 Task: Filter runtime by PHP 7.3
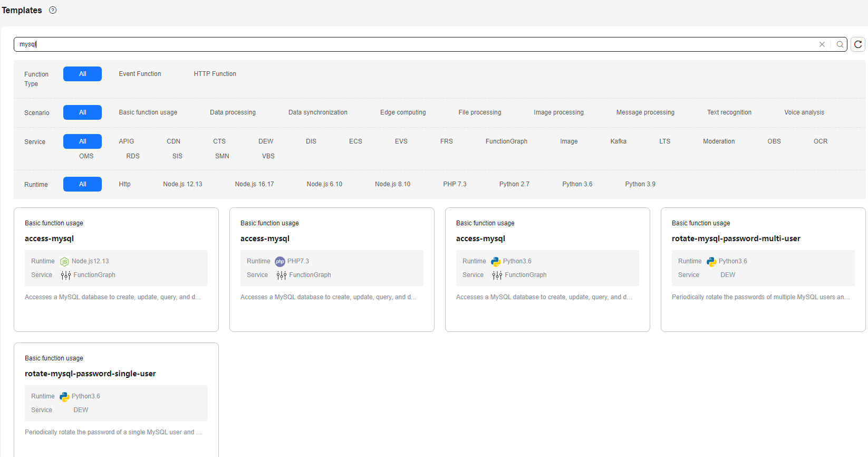pyautogui.click(x=455, y=184)
